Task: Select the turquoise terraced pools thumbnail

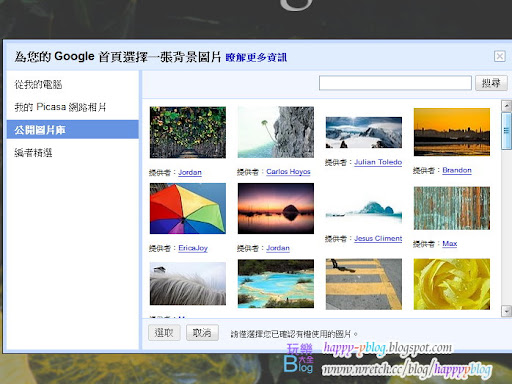Action: (x=276, y=284)
